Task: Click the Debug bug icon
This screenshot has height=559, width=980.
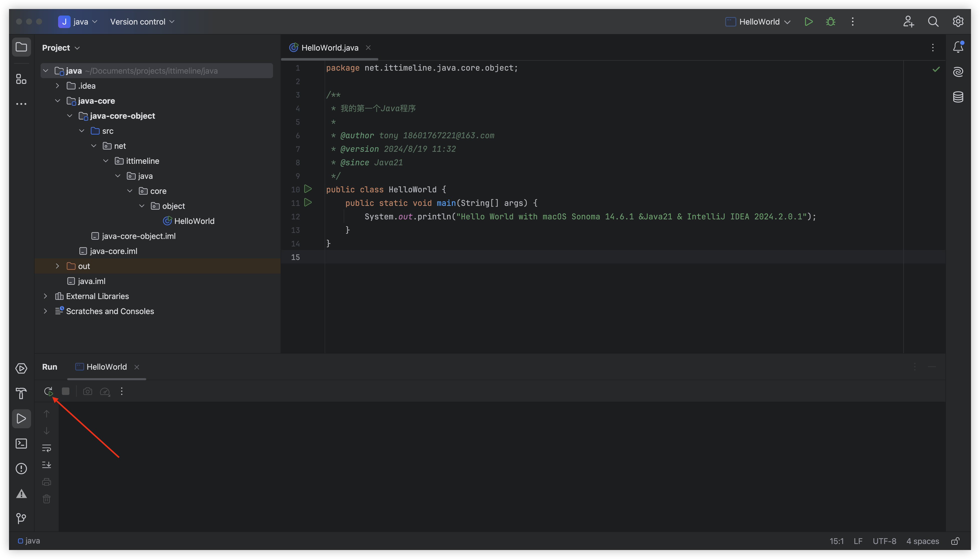Action: tap(831, 22)
